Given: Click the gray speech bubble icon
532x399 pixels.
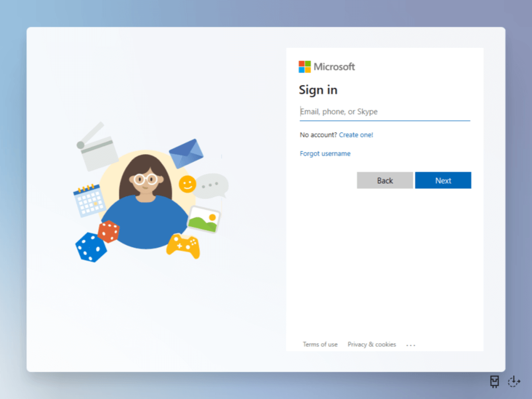Looking at the screenshot, I should 212,186.
